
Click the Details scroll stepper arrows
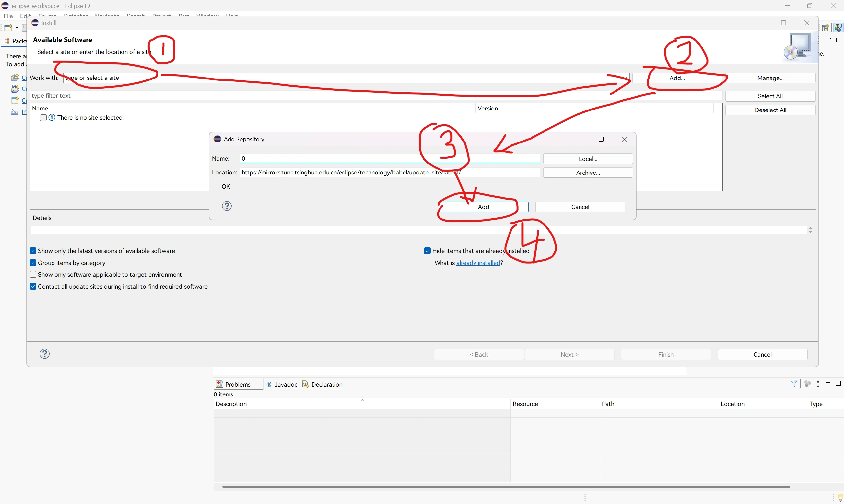(810, 230)
